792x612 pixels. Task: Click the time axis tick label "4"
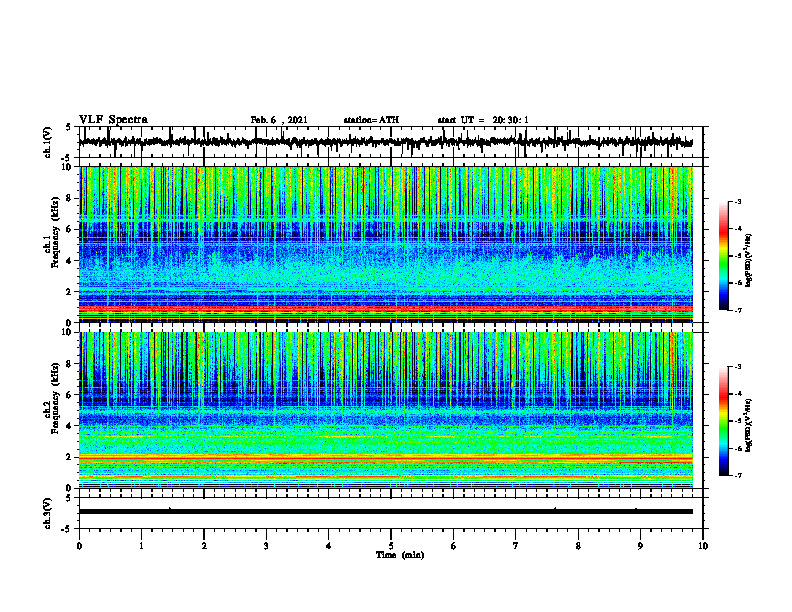pyautogui.click(x=329, y=546)
